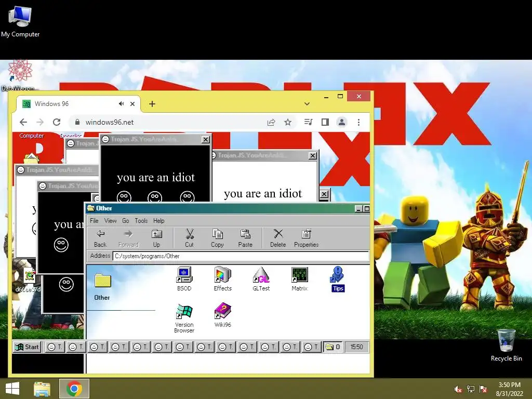This screenshot has width=532, height=399.
Task: Mute the Windows 96 tab audio icon
Action: 121,104
